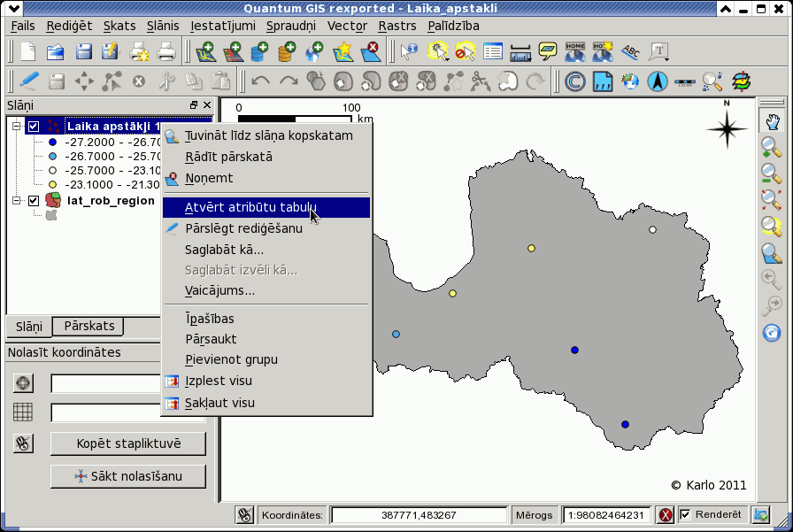
Task: Click the Scale Bar plugin icon
Action: pos(685,82)
